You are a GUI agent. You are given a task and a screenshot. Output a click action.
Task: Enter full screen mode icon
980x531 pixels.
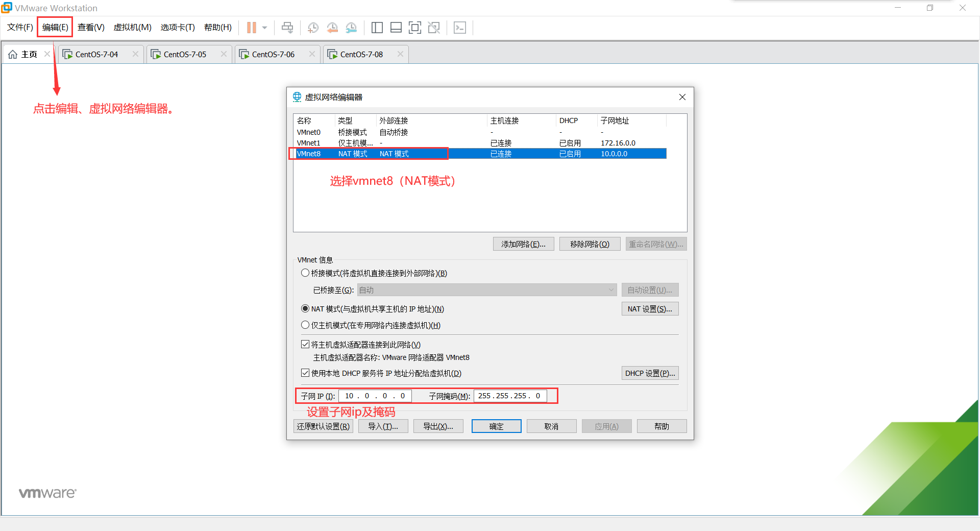pyautogui.click(x=415, y=28)
